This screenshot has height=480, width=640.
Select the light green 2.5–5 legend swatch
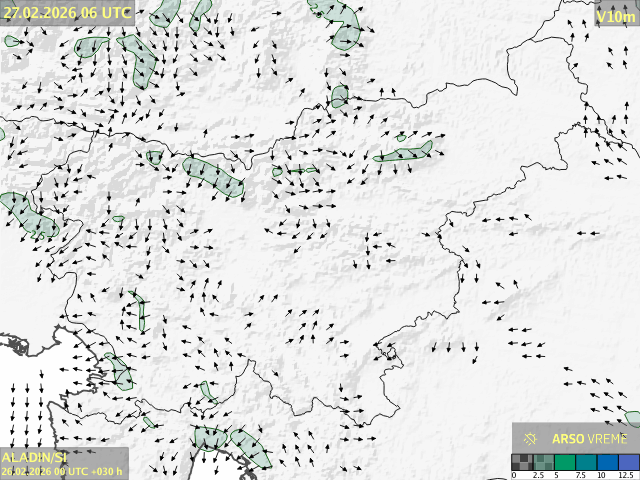(x=544, y=462)
